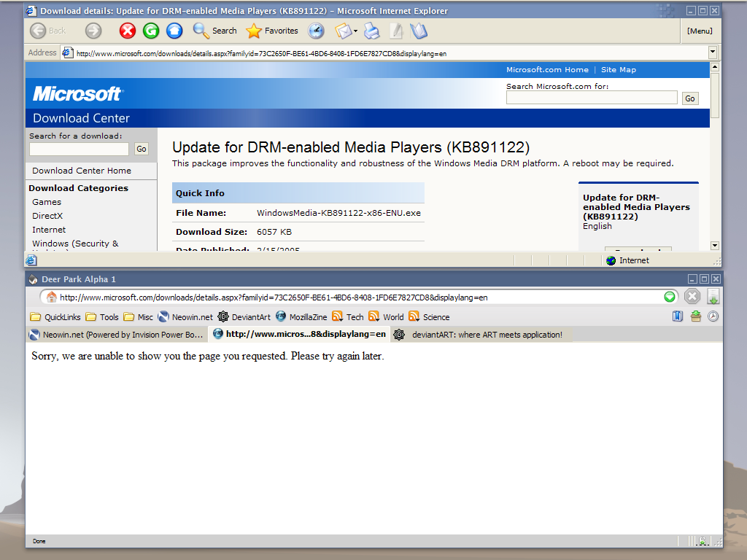Open the Bookmarks sidebar icon in Deer Park
Screen dimensions: 747x560
pyautogui.click(x=678, y=316)
